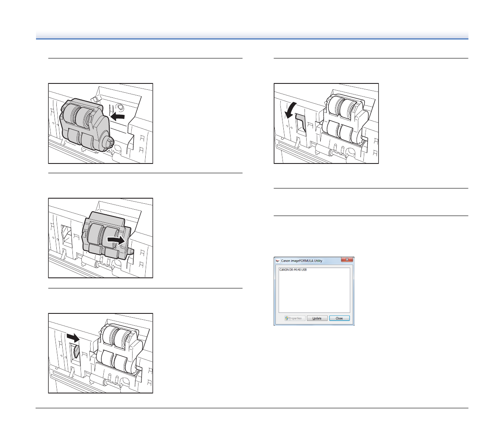Click the shield icon on Properties button
This screenshot has width=504, height=432.
pyautogui.click(x=287, y=318)
